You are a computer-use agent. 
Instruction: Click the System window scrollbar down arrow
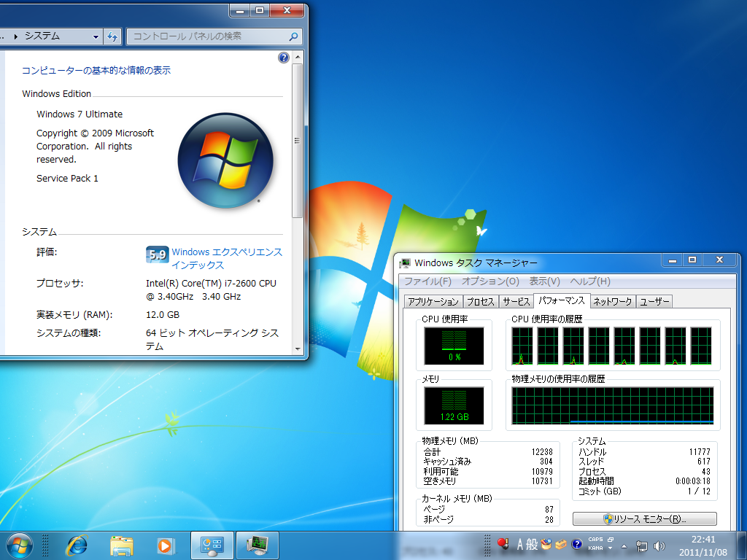coord(298,349)
